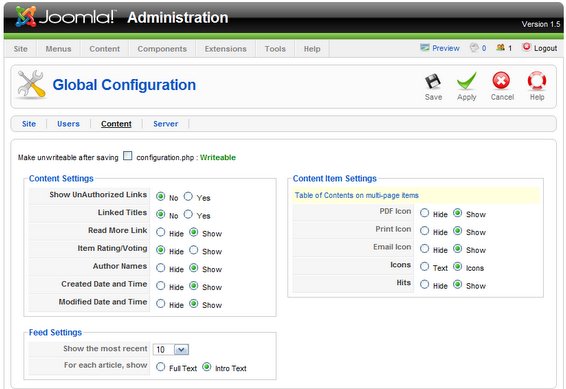Select Show for Author Names
This screenshot has width=566, height=389.
point(194,268)
